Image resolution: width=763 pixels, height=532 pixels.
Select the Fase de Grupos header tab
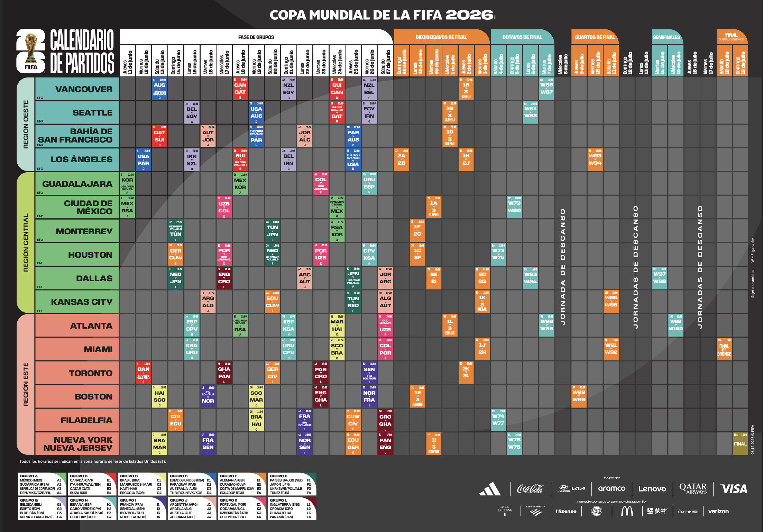point(256,37)
